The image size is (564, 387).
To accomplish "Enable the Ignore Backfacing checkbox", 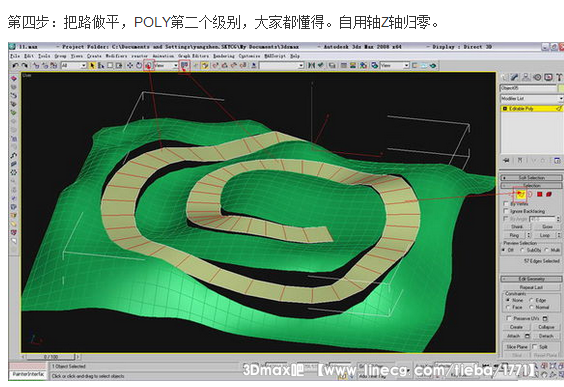I will point(506,211).
